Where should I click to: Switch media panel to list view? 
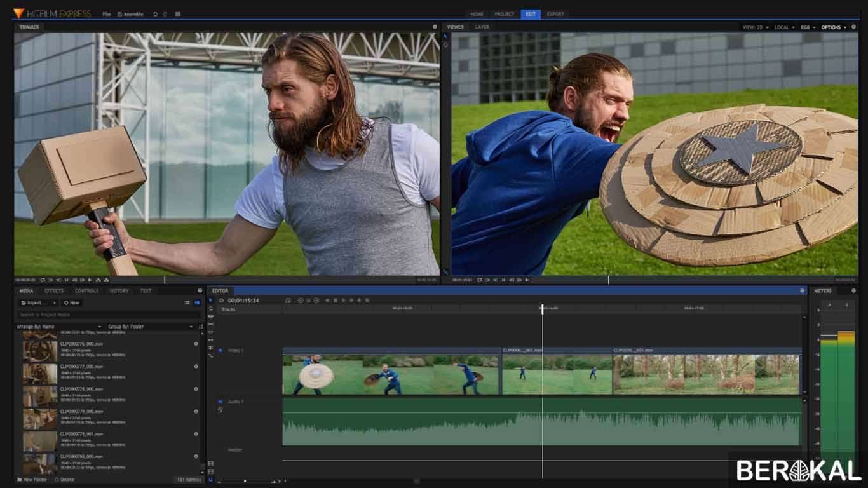click(x=187, y=303)
